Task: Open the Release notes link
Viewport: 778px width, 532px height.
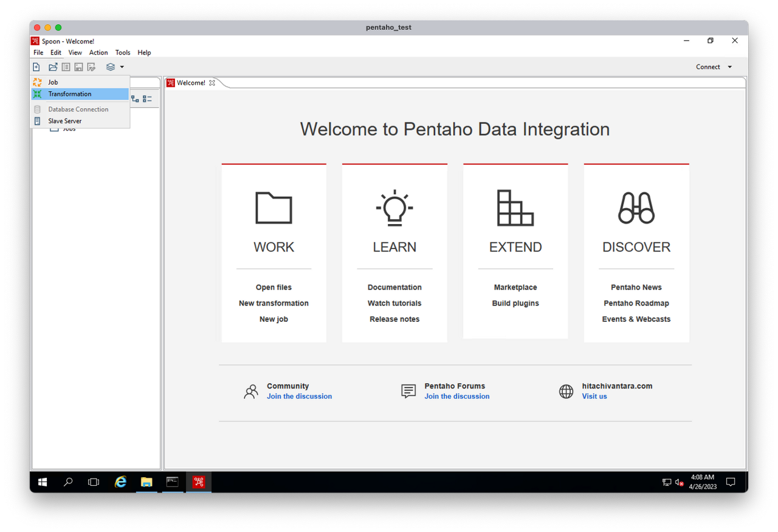Action: click(x=394, y=319)
